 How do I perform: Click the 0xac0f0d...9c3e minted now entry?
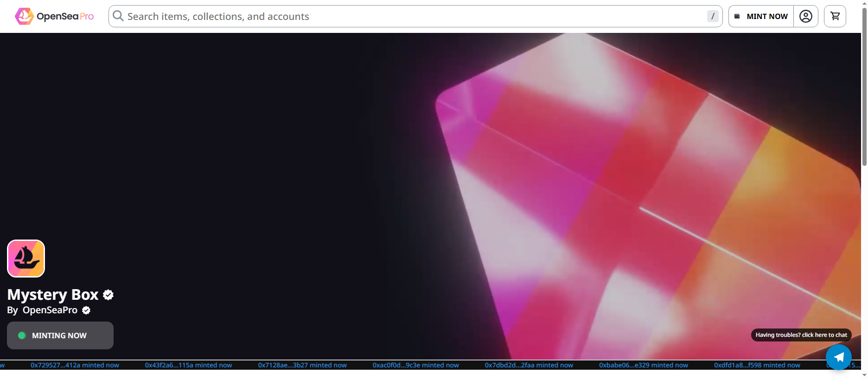click(x=416, y=365)
